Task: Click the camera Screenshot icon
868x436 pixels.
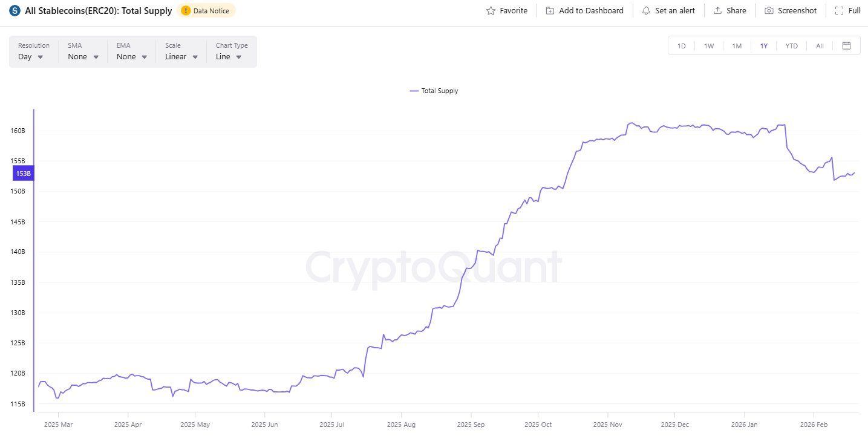Action: click(x=769, y=11)
